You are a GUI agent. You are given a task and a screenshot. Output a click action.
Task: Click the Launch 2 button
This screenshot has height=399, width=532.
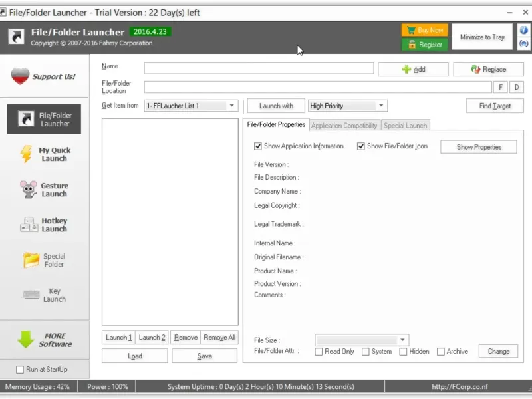(x=152, y=338)
